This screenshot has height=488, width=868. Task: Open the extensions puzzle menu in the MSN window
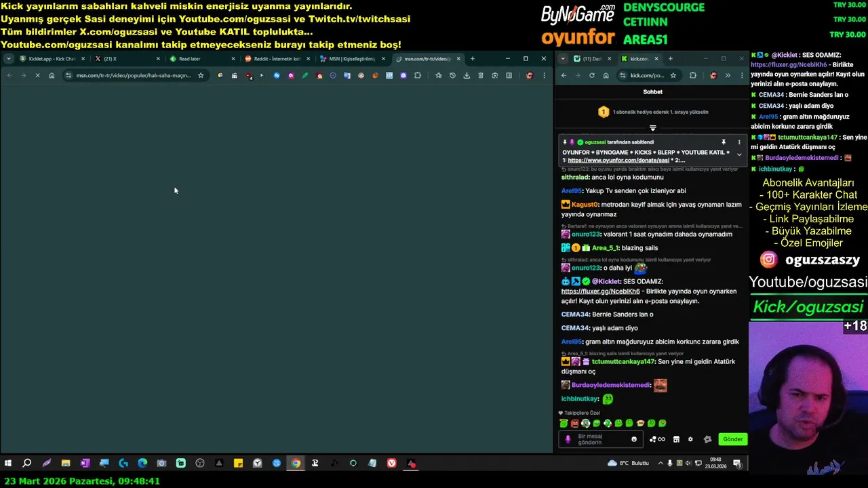418,75
